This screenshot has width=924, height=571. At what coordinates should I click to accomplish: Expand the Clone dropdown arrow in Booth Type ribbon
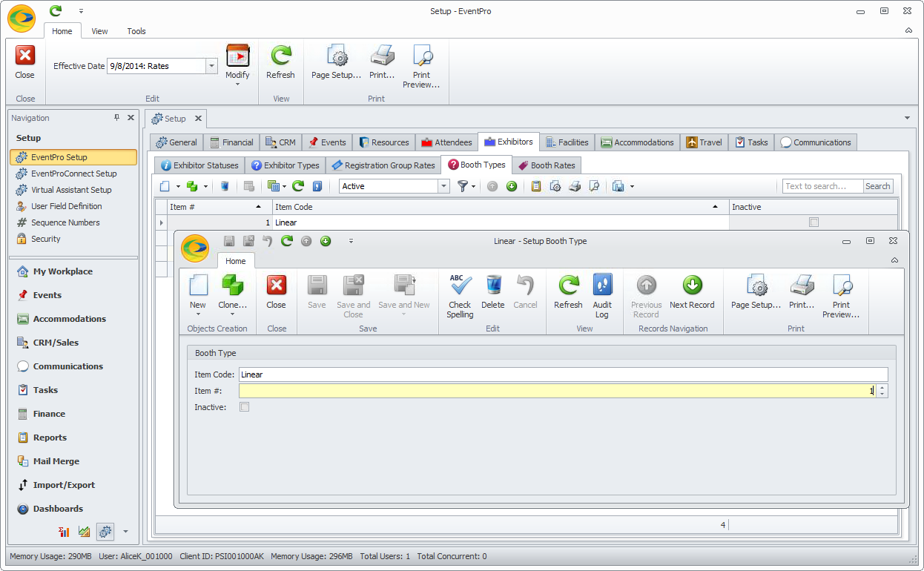[x=232, y=314]
